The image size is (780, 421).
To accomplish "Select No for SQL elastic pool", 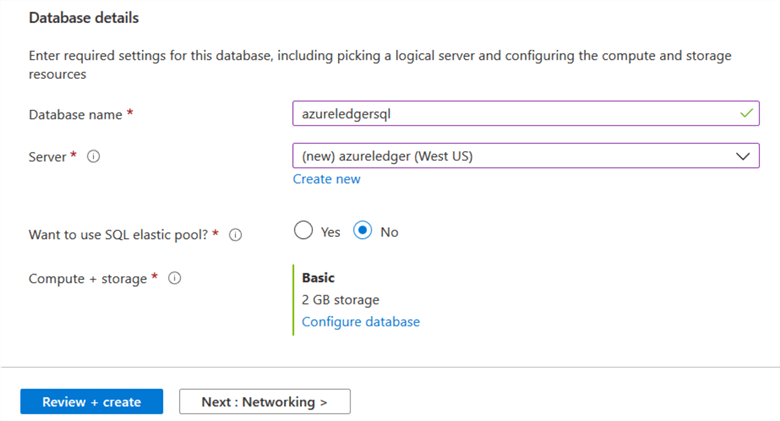I will [x=363, y=231].
